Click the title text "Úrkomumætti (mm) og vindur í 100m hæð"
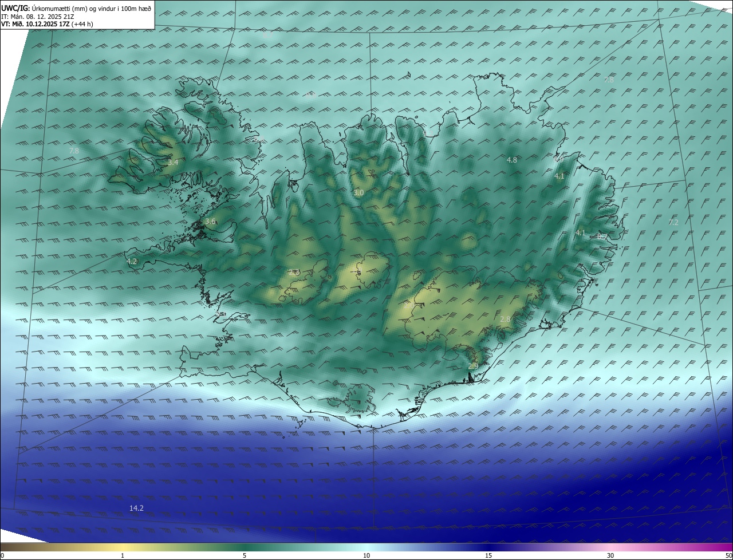The image size is (733, 560). [92, 8]
